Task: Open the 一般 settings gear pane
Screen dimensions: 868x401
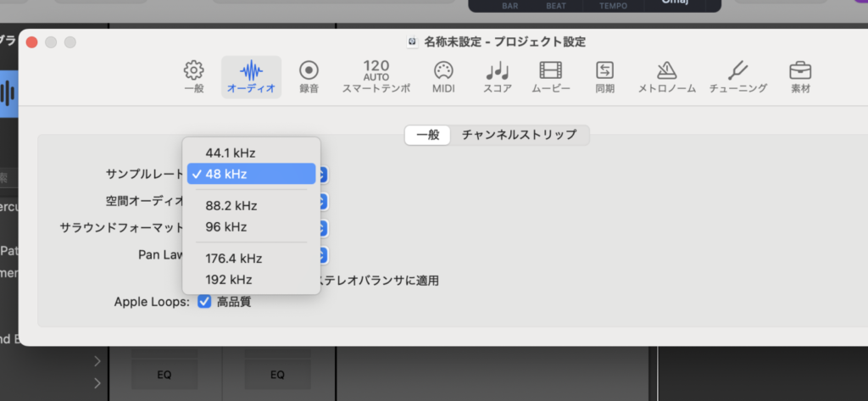Action: 194,76
